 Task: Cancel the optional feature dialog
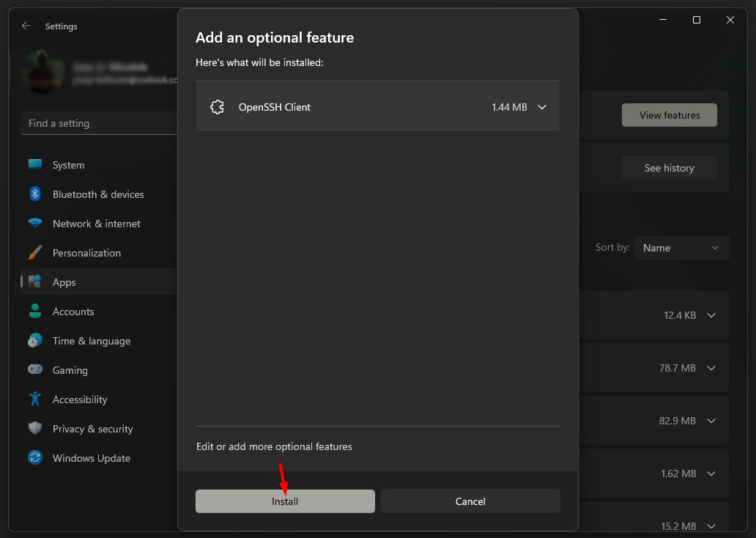pos(470,501)
